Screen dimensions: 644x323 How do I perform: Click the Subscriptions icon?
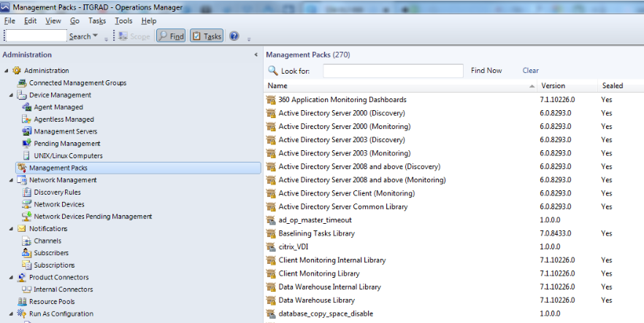pyautogui.click(x=27, y=265)
